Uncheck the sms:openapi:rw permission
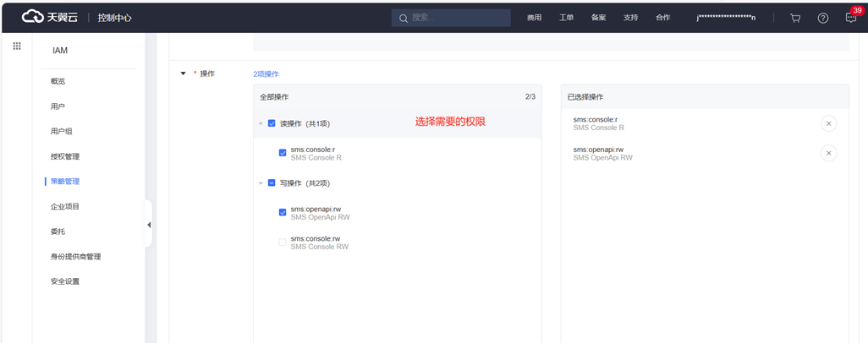Screen dimensions: 868x343 point(283,213)
